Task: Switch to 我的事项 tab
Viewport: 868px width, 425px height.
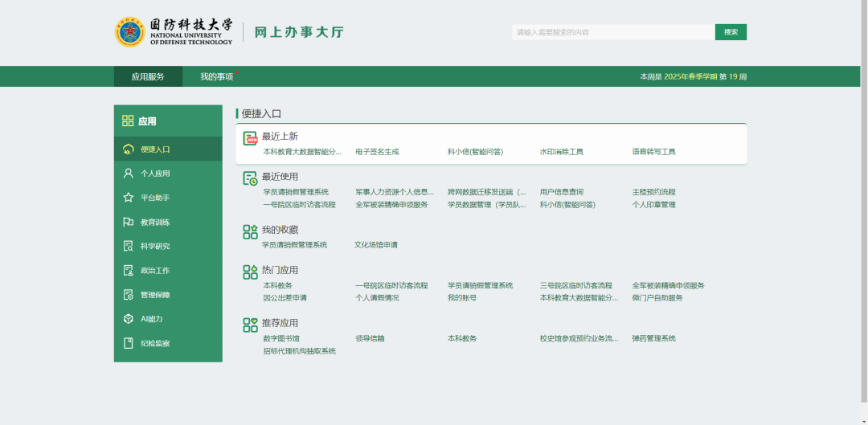Action: point(216,77)
